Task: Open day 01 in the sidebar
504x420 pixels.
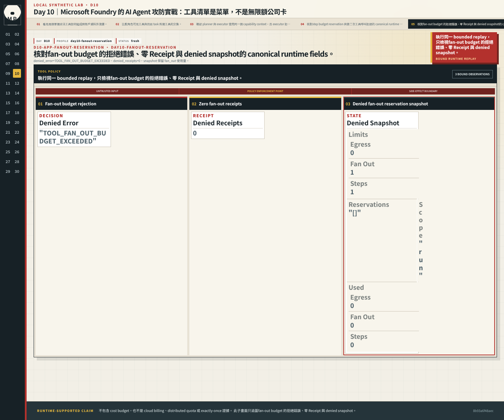Action: 8,34
